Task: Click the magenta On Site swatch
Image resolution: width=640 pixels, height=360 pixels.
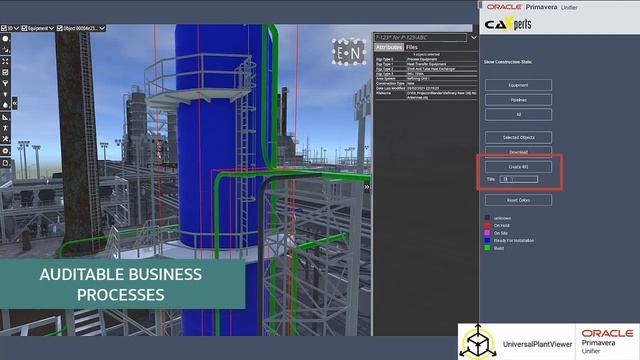Action: point(487,233)
